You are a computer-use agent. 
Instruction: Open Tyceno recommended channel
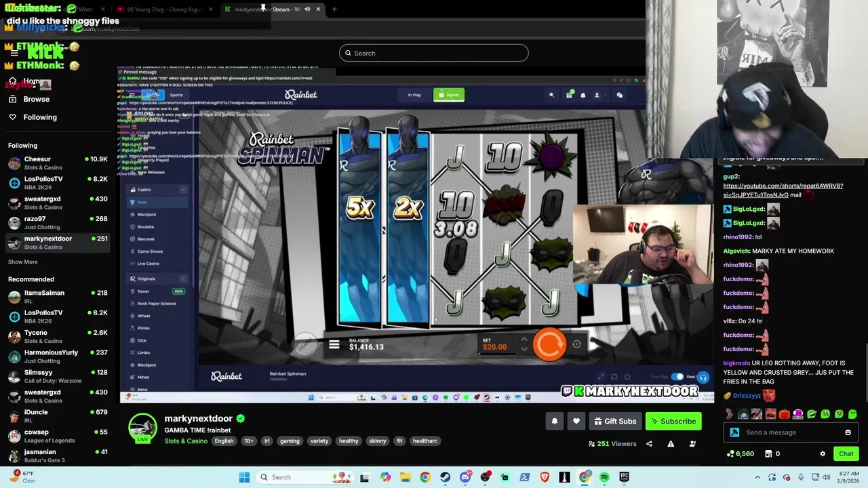tap(58, 337)
